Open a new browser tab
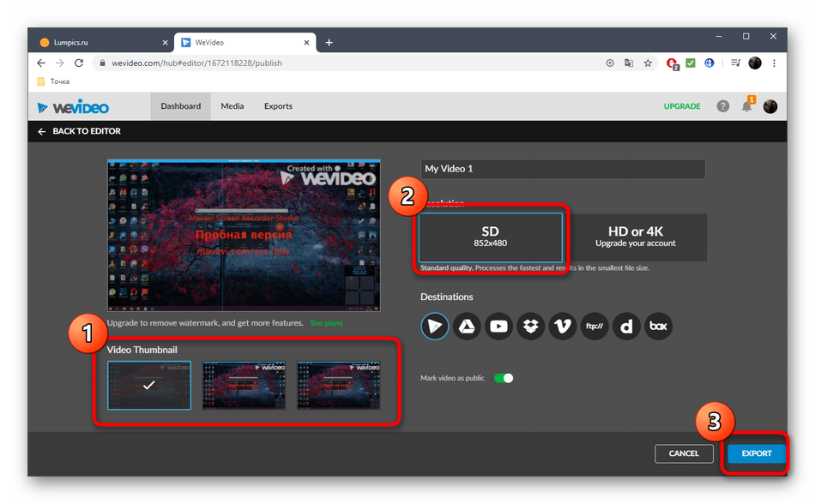Viewport: 815px width, 504px height. point(329,43)
